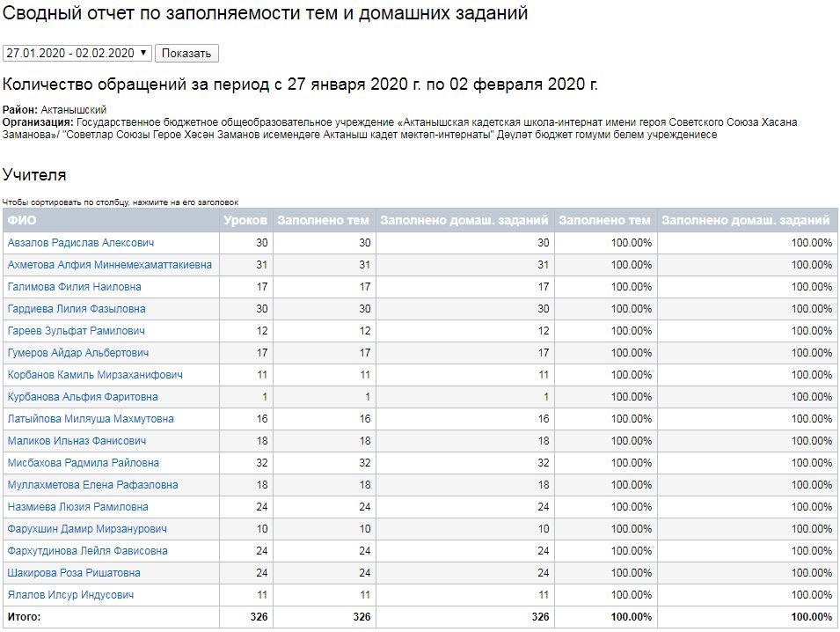Open Корбанов Камиль Мирзаханифович link
The image size is (840, 632).
pos(95,375)
